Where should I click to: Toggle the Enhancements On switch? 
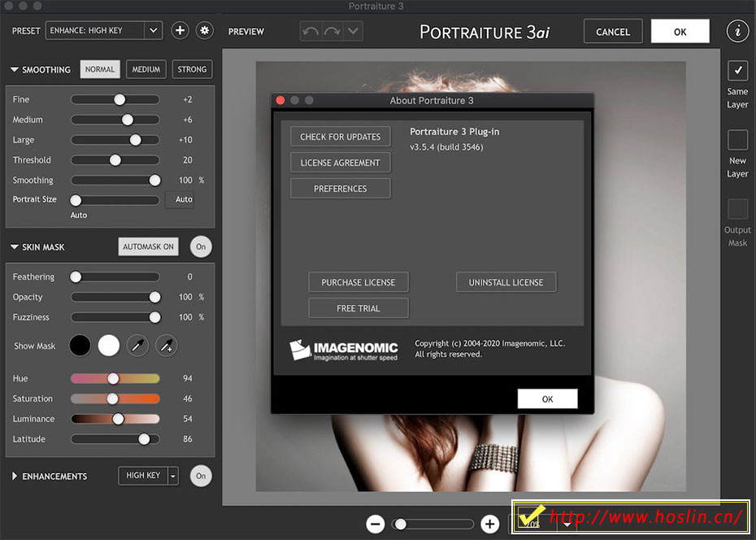(x=201, y=476)
